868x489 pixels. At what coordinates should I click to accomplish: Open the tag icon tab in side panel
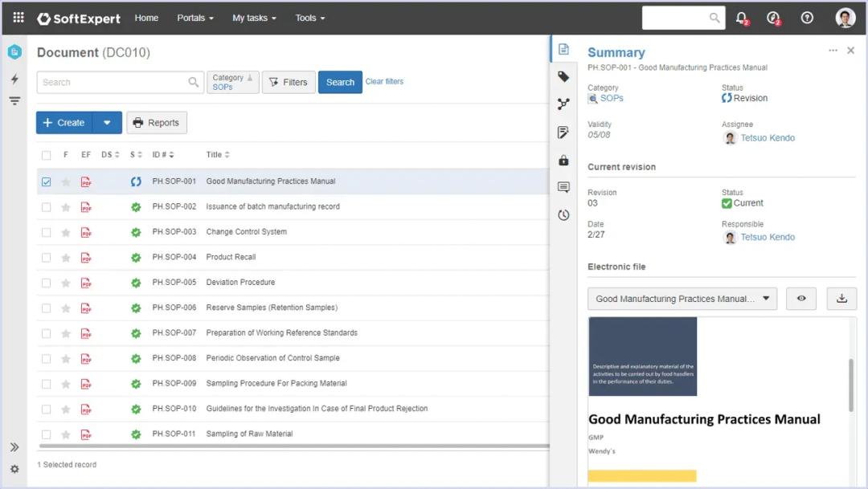tap(563, 77)
